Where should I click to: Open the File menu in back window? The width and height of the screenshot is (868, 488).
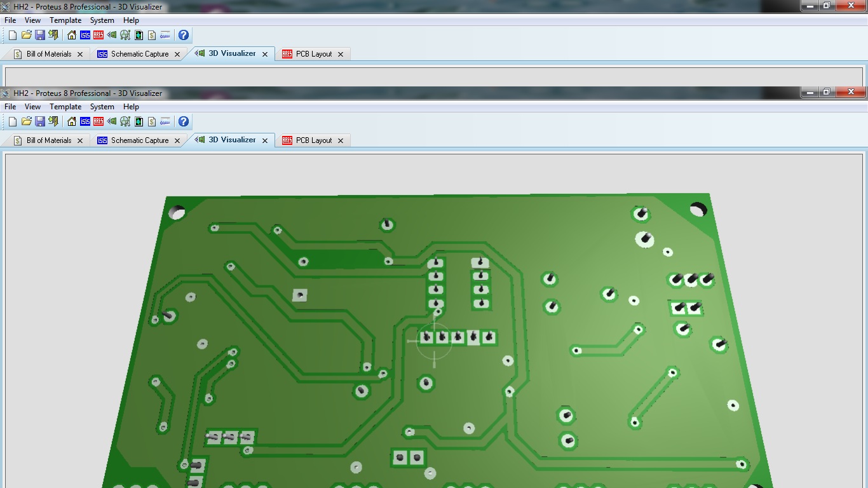(x=10, y=20)
